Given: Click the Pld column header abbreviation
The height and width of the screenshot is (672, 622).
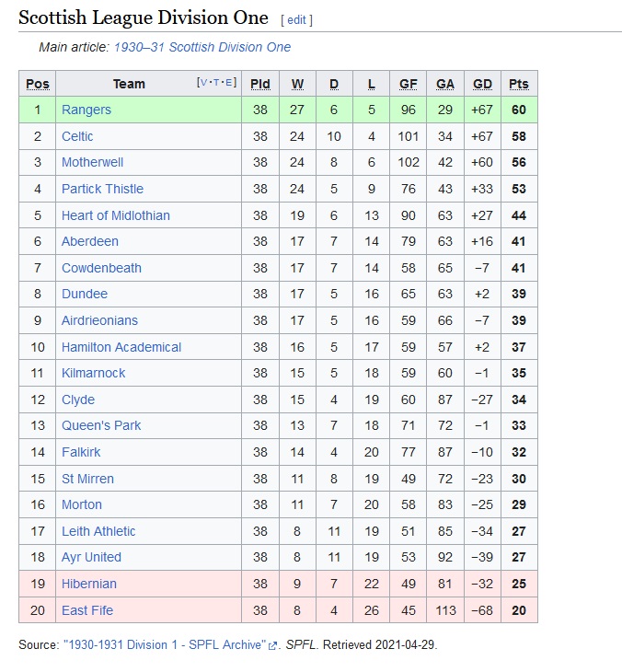Looking at the screenshot, I should click(x=260, y=84).
